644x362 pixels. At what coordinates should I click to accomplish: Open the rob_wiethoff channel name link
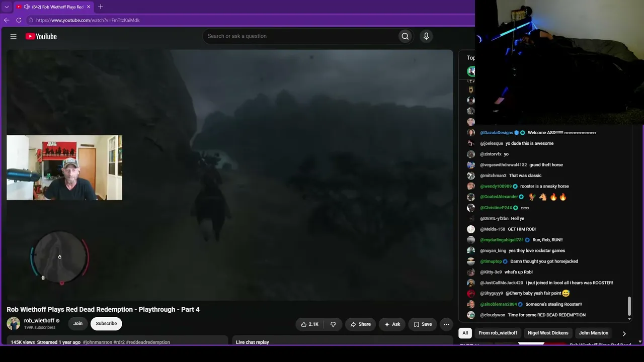(39, 321)
